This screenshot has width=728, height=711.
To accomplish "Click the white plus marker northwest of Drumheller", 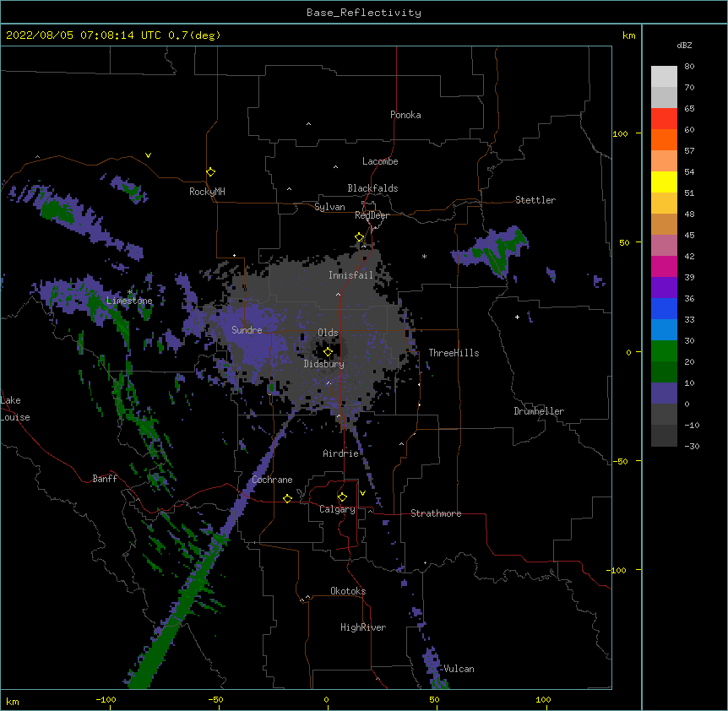I will point(517,317).
